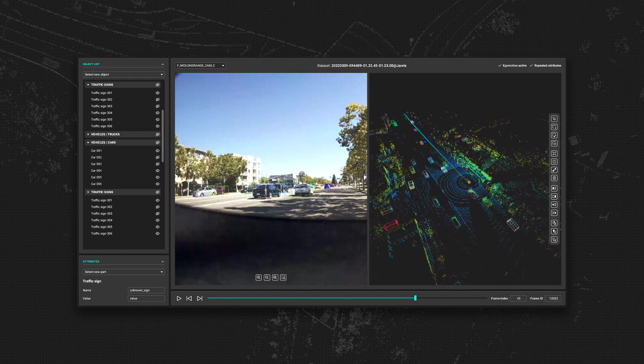Click the timeline slider handle
Image resolution: width=644 pixels, height=364 pixels.
pos(415,298)
